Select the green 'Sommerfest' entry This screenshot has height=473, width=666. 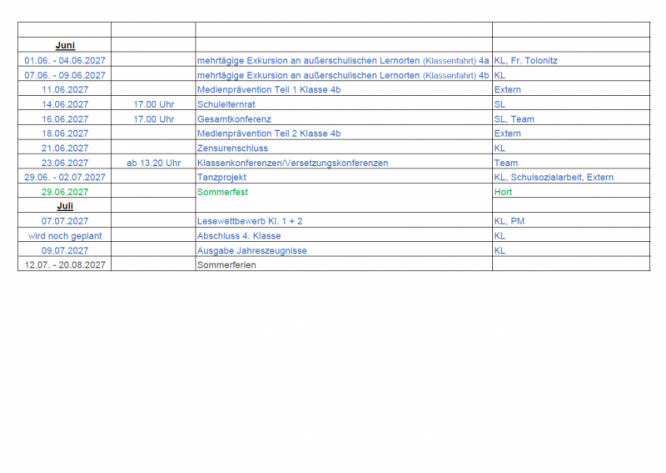point(223,192)
